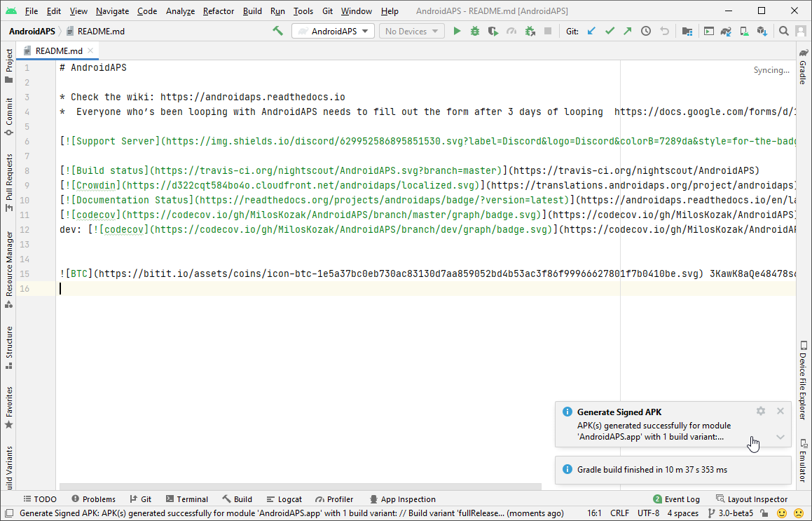Open the Project tool window
This screenshot has height=521, width=812.
point(8,66)
